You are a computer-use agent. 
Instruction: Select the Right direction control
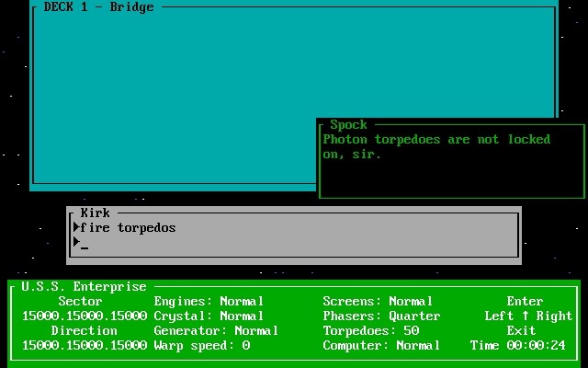pyautogui.click(x=554, y=316)
